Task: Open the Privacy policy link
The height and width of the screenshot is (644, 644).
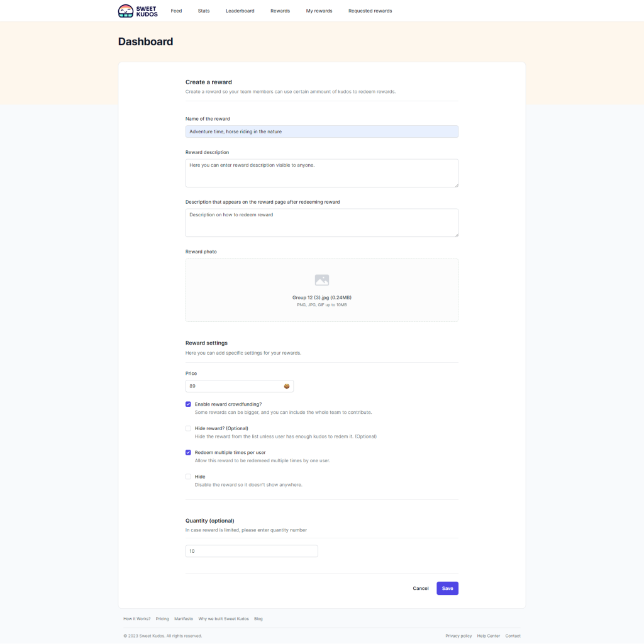Action: pos(458,636)
